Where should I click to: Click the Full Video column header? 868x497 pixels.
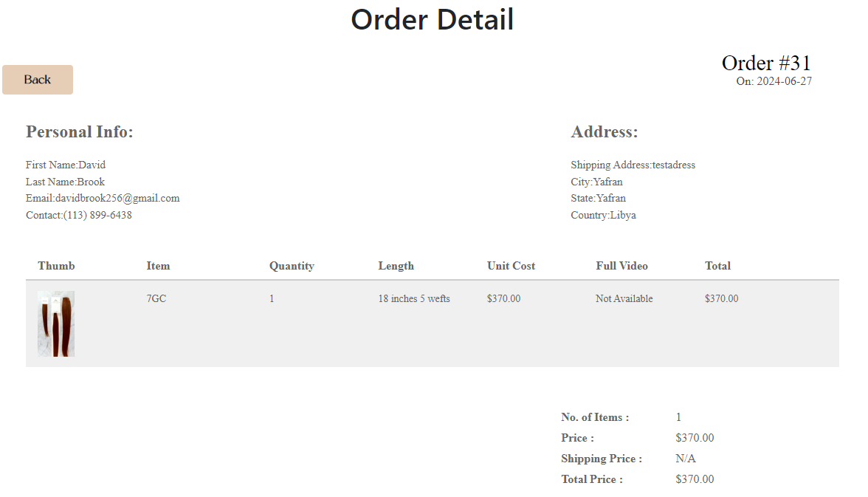coord(621,266)
